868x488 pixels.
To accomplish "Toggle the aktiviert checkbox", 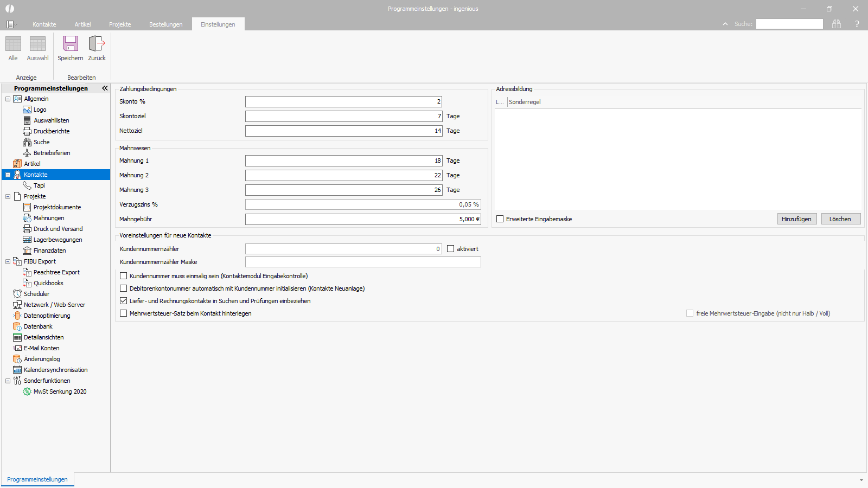I will pyautogui.click(x=450, y=249).
